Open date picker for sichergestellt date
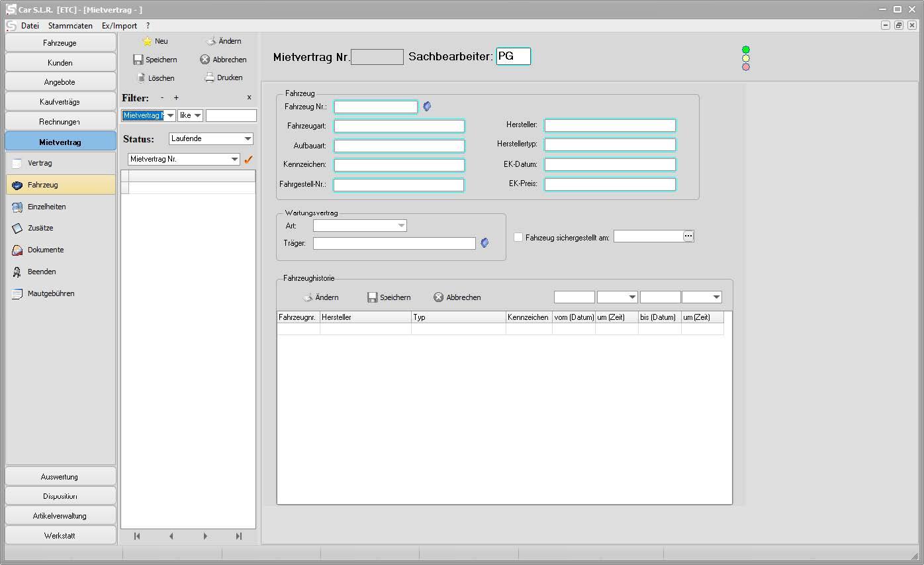Screen dimensions: 924x565 [x=688, y=236]
